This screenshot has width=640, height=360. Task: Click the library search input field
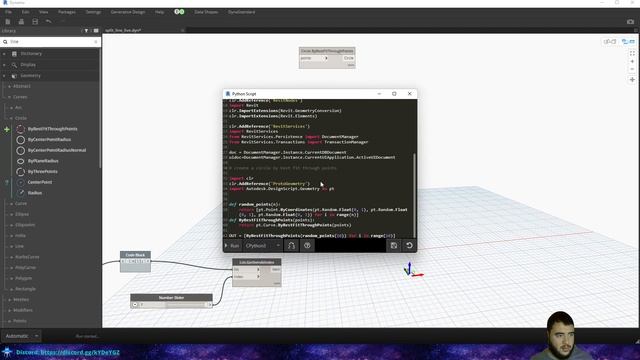coord(51,42)
